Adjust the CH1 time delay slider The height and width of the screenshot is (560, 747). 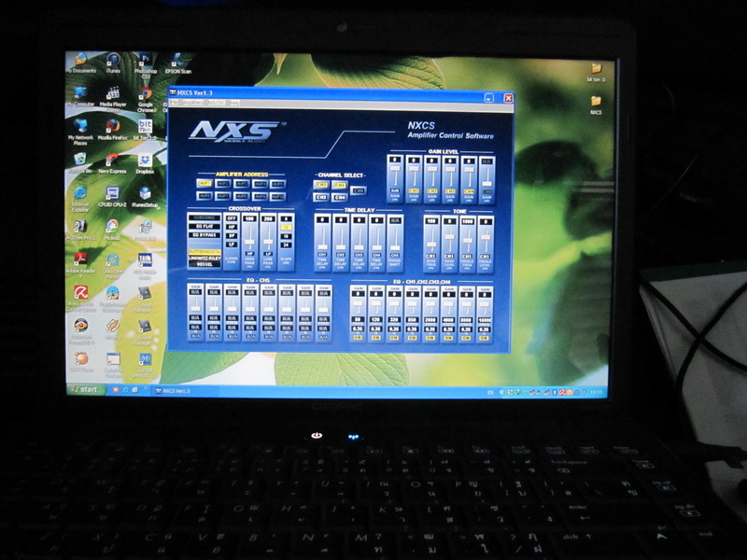[x=322, y=246]
